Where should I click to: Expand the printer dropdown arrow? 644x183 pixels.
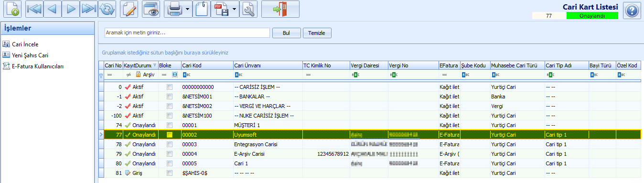[188, 9]
